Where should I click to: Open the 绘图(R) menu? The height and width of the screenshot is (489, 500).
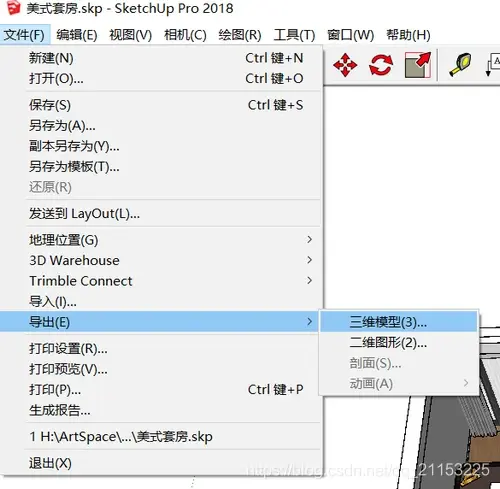tap(240, 35)
